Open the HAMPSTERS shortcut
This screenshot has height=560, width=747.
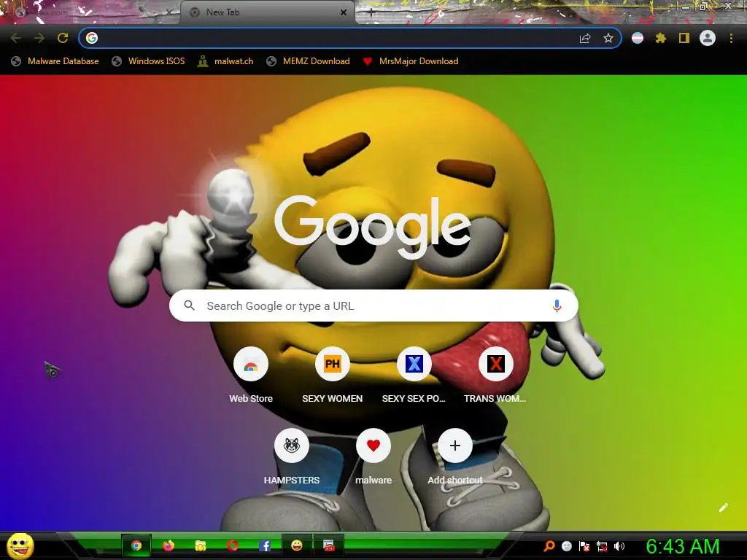[x=292, y=456]
